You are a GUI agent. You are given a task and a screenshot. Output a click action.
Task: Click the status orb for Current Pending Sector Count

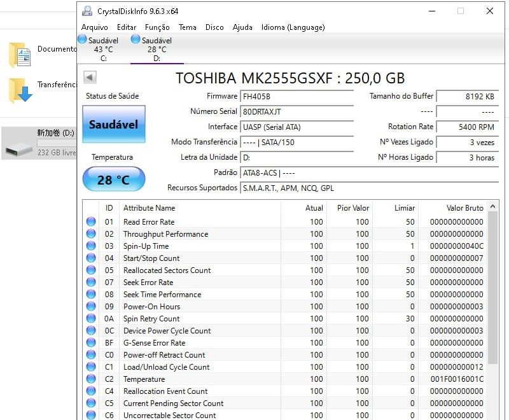(x=91, y=403)
